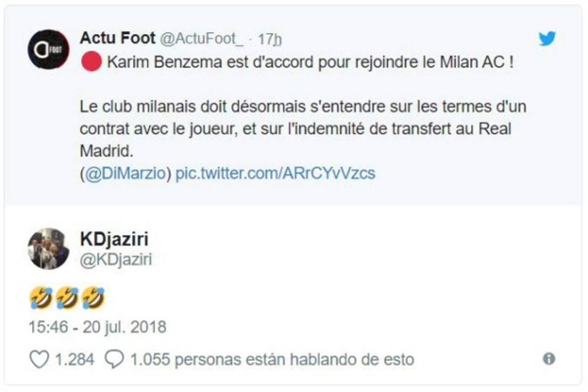
Task: Click the 15:46 - 20 jul. 2018 timestamp
Action: tap(98, 327)
